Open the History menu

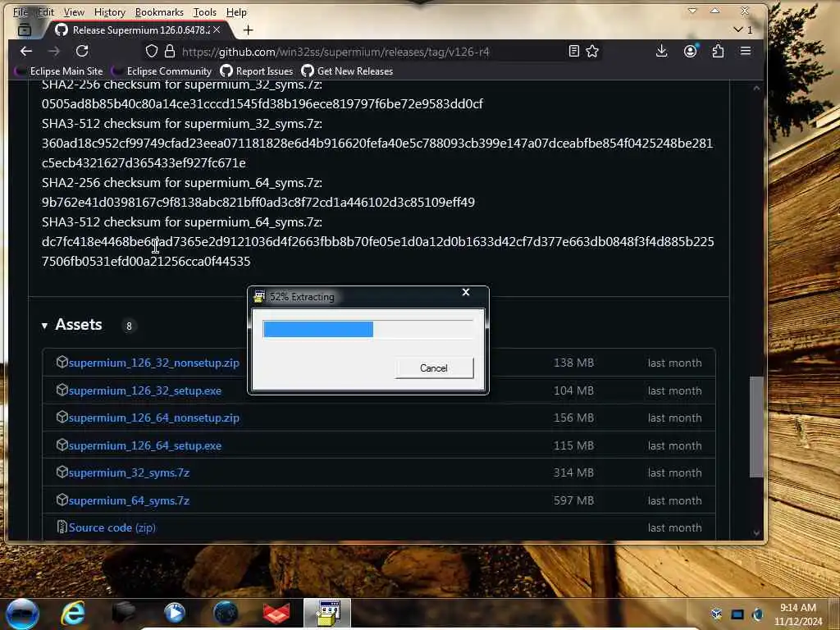point(109,11)
